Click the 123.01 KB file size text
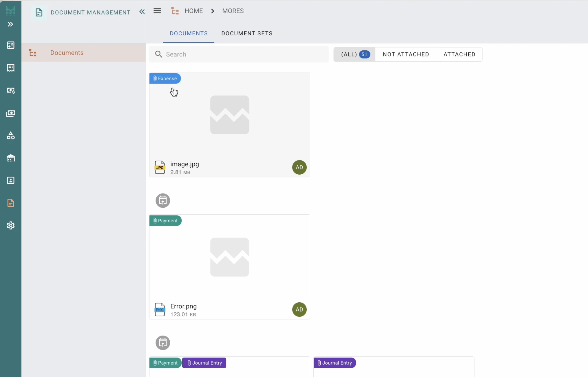The width and height of the screenshot is (588, 377). [183, 314]
